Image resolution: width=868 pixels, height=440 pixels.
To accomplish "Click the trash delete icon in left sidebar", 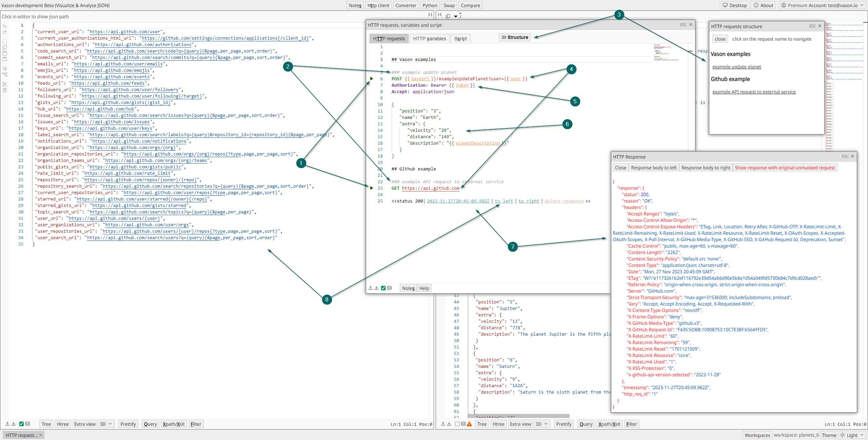I will click(5, 90).
